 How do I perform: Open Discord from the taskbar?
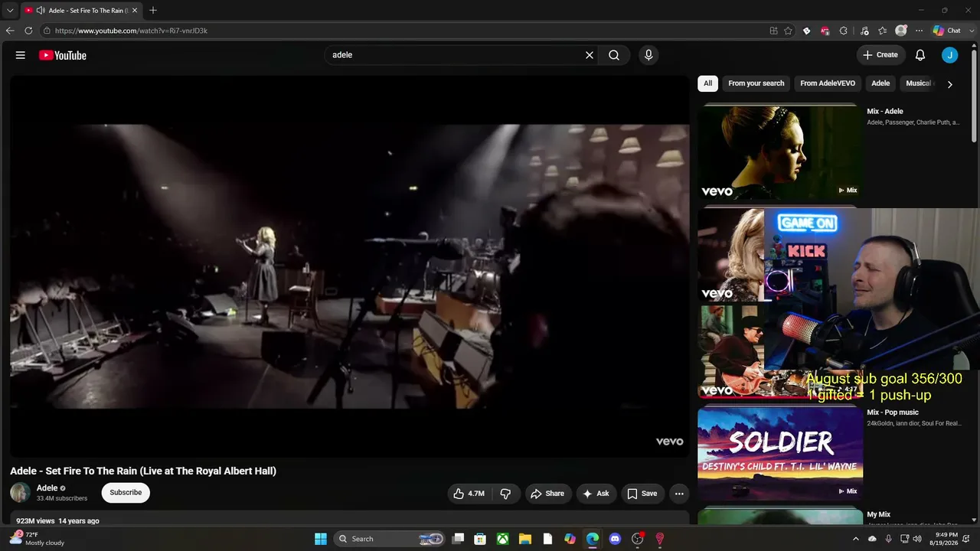tap(615, 539)
